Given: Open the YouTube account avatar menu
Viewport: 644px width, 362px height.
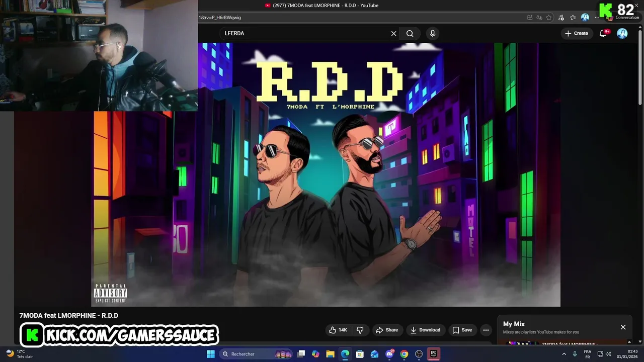Looking at the screenshot, I should click(x=622, y=33).
